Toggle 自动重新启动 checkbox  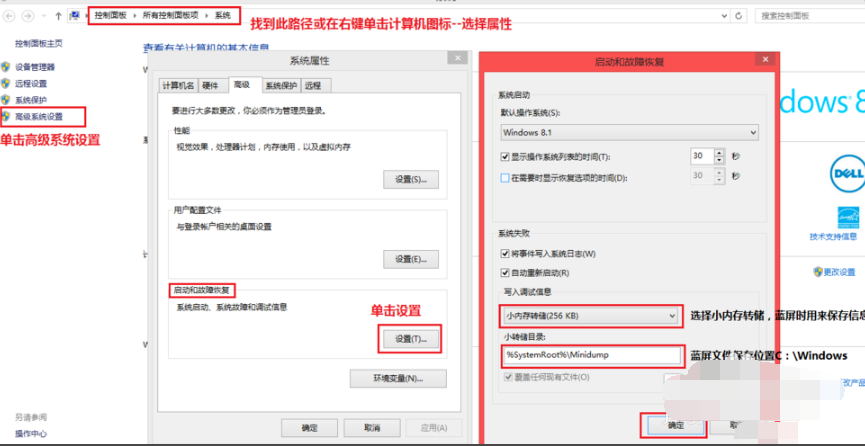pos(504,273)
